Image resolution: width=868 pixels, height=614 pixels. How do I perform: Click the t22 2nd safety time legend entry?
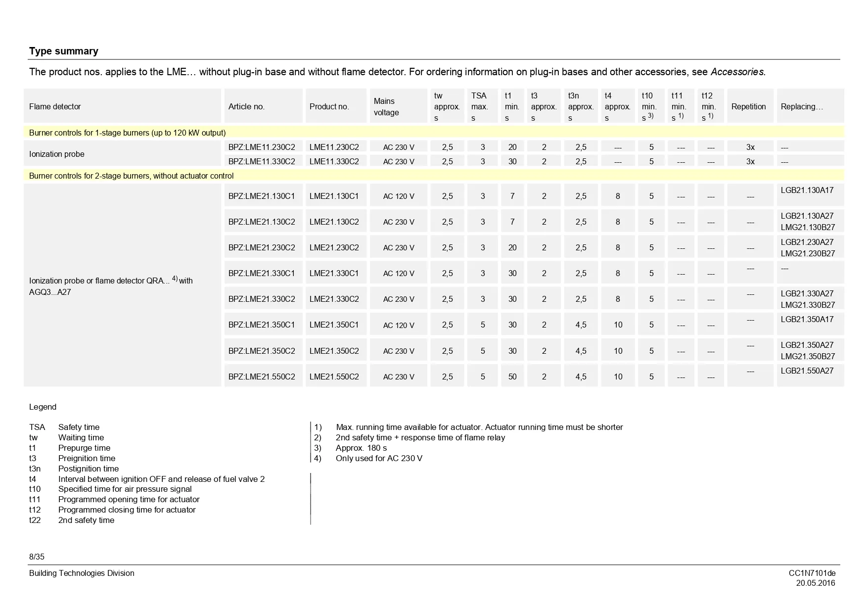pos(72,520)
